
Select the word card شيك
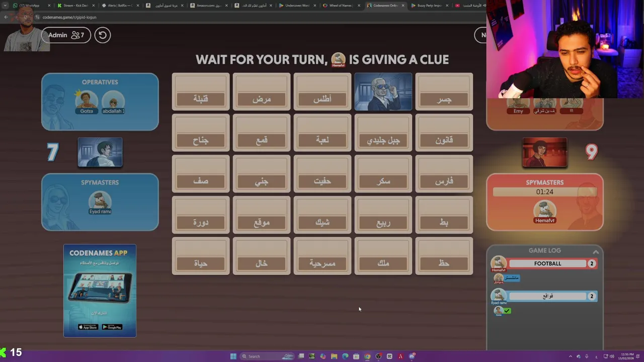coord(323,215)
